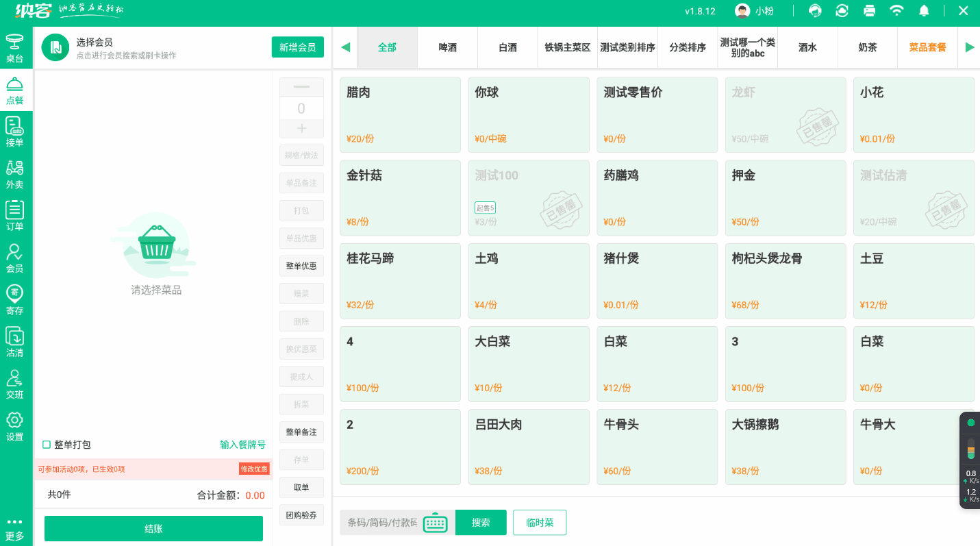The width and height of the screenshot is (980, 546).
Task: Open 设置 settings from the sidebar
Action: pos(15,425)
